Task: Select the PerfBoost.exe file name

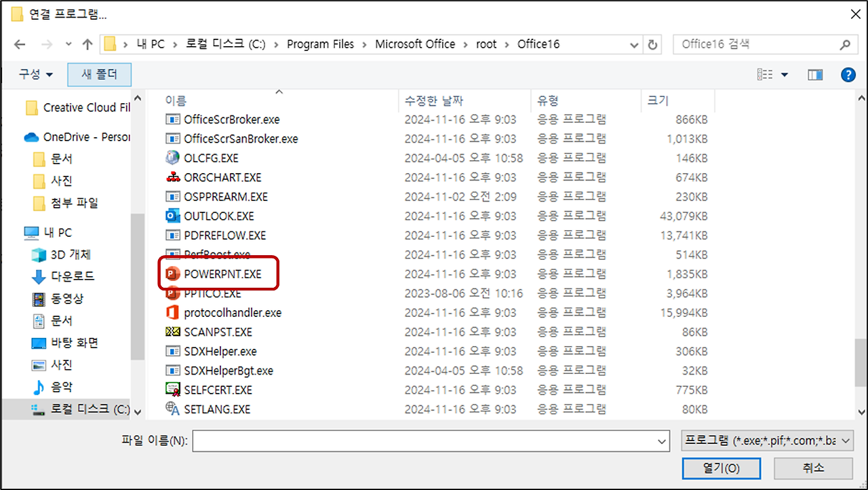Action: [x=217, y=255]
